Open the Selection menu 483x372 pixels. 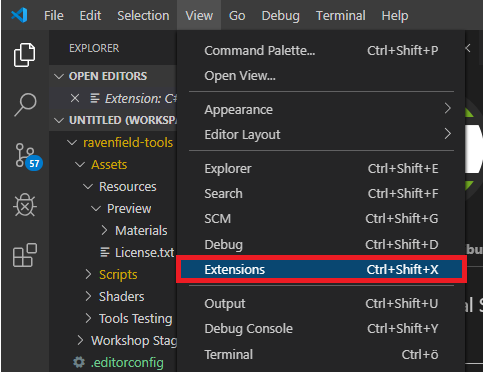(143, 15)
